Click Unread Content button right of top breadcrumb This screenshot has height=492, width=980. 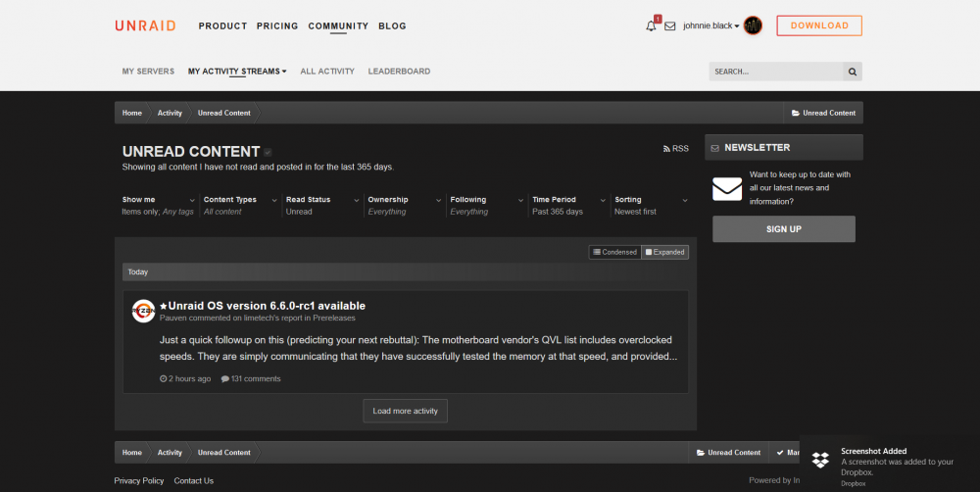pos(823,113)
